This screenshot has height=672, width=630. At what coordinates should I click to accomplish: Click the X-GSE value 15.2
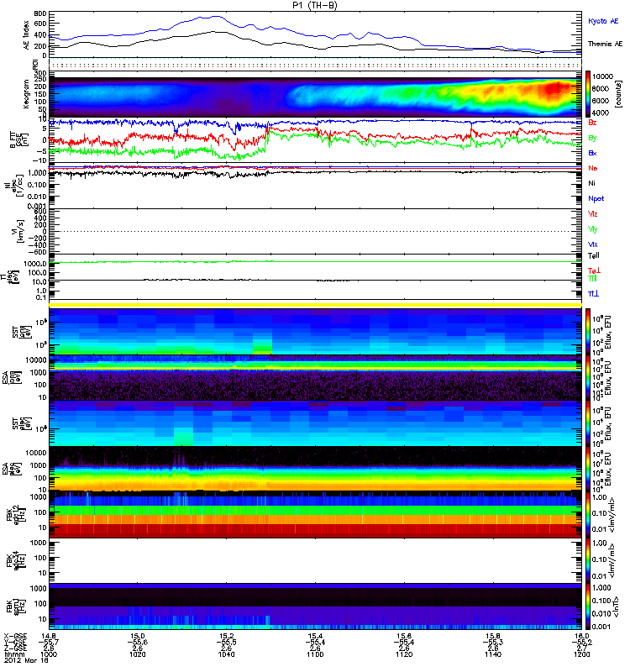tap(226, 637)
